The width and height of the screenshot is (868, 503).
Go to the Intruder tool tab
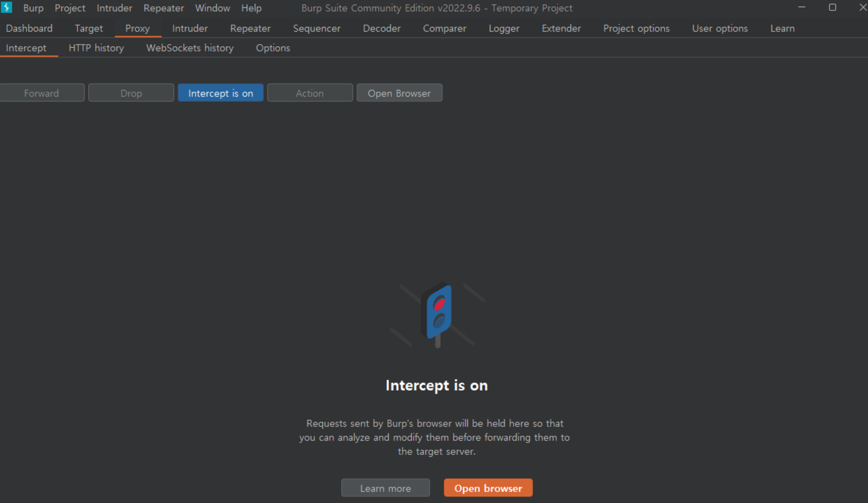[190, 28]
